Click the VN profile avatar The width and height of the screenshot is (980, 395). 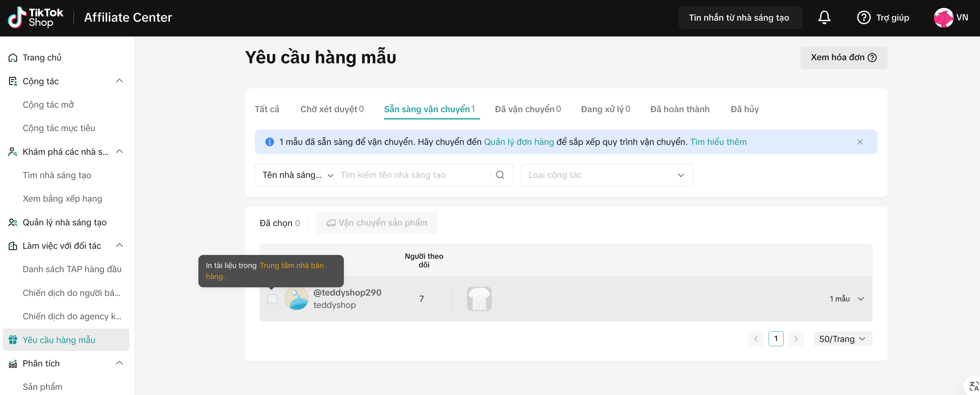tap(943, 18)
